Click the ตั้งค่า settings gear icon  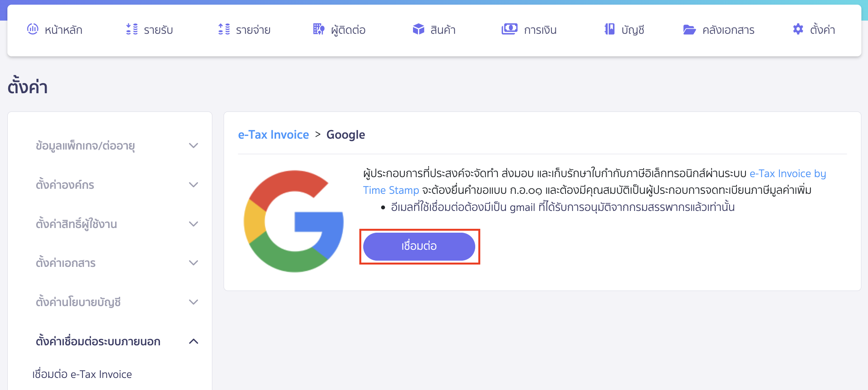tap(798, 29)
